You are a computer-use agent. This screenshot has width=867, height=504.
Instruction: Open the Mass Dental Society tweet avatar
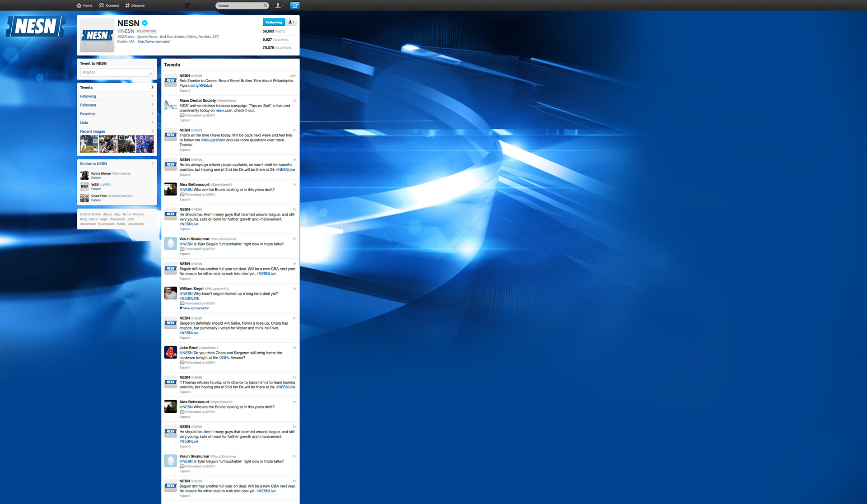pos(170,105)
